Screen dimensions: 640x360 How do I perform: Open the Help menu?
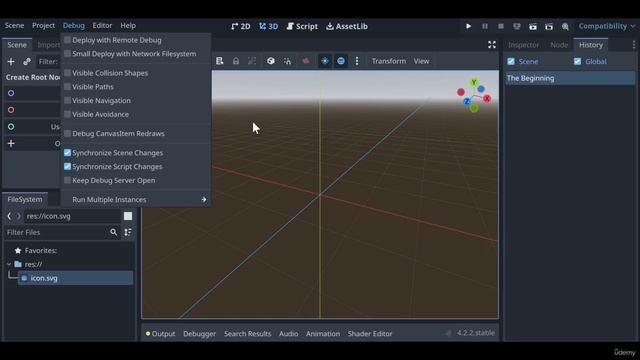[x=128, y=25]
